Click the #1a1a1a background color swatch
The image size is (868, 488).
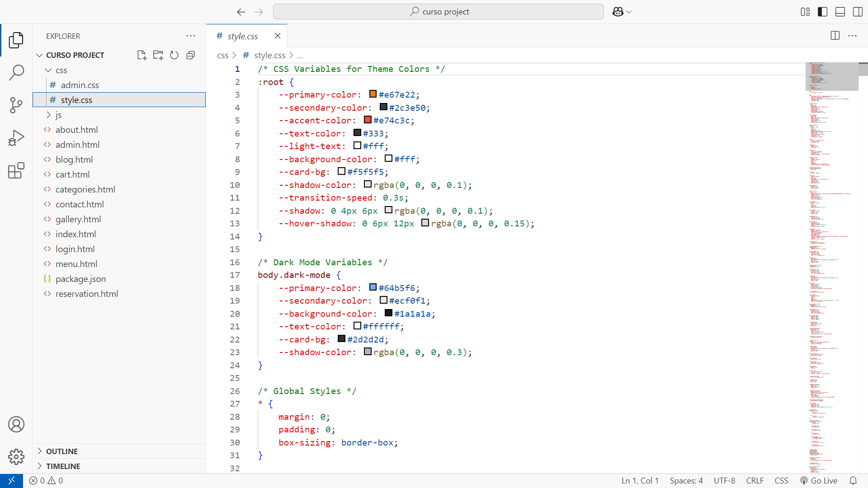click(388, 313)
